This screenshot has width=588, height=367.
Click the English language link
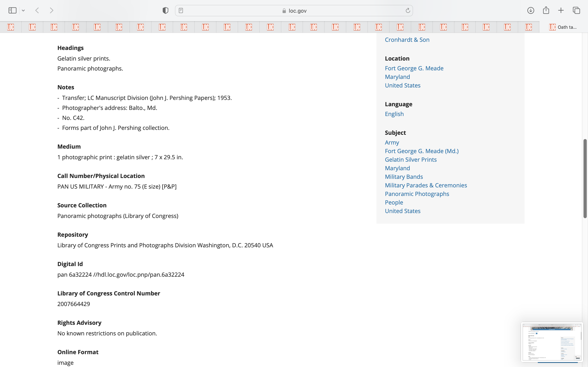[x=394, y=114]
